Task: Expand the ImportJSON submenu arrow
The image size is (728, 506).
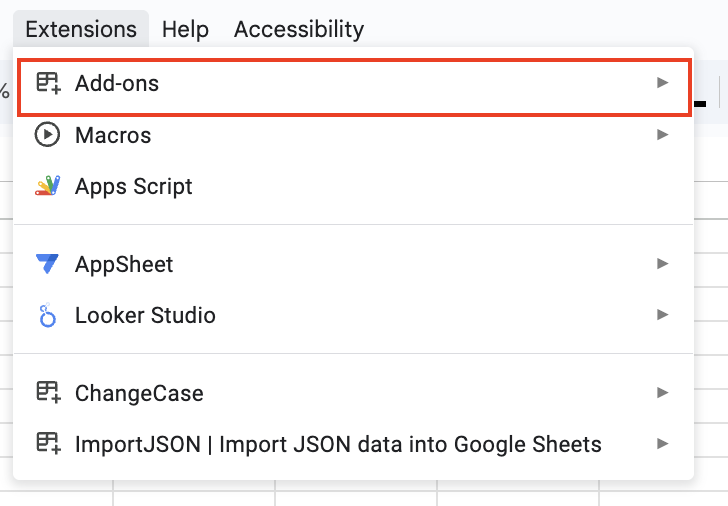Action: (x=662, y=444)
